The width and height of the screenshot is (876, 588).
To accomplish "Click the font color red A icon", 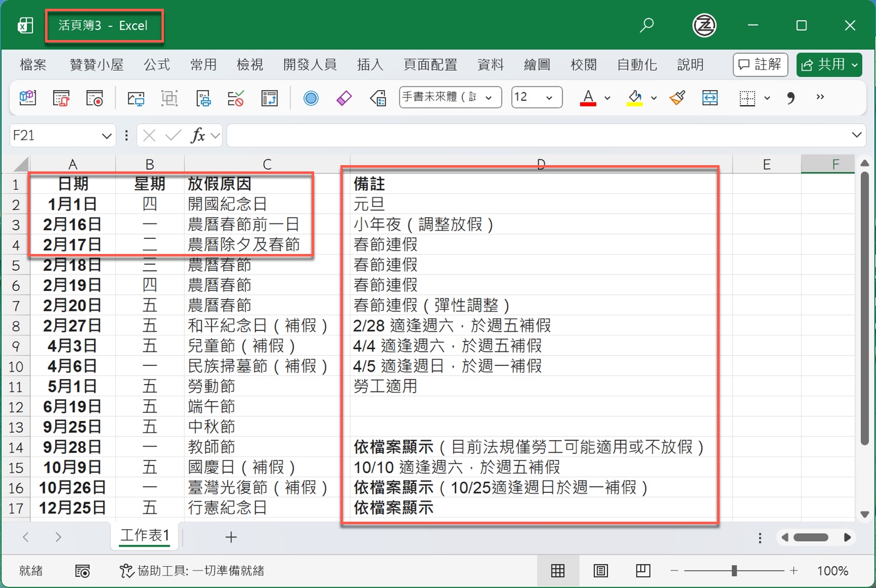I will 588,98.
